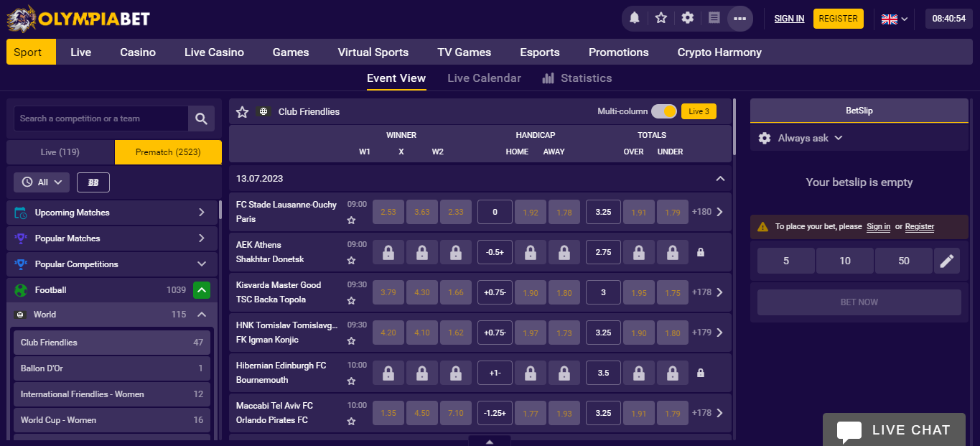Open settings gear in top header

(x=688, y=19)
